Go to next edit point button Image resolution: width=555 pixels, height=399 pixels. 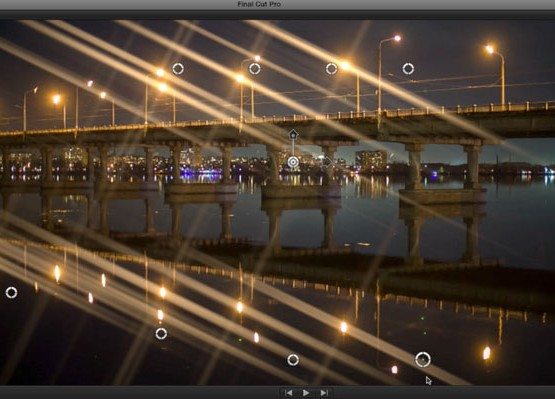pos(324,393)
